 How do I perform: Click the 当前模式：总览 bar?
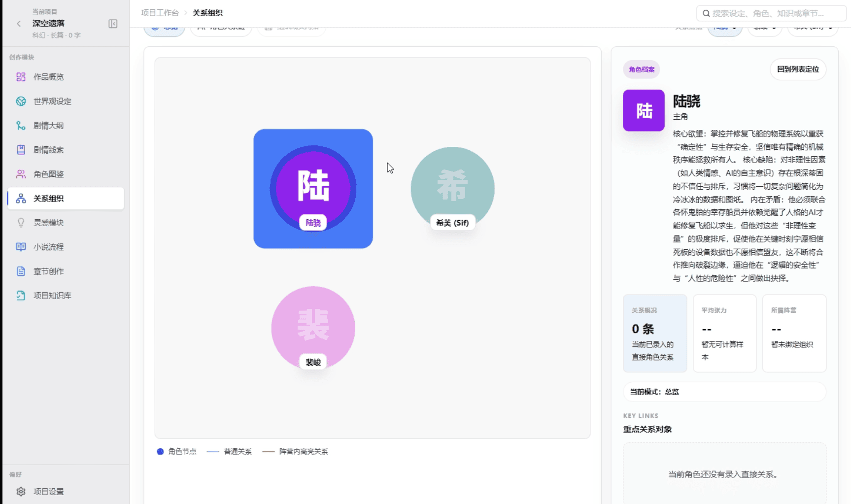[724, 392]
